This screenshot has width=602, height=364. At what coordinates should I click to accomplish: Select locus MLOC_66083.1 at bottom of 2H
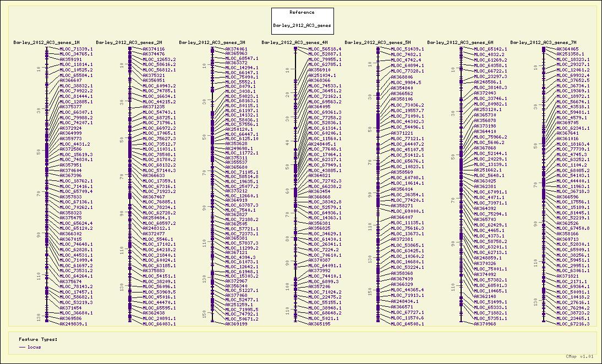click(x=159, y=324)
